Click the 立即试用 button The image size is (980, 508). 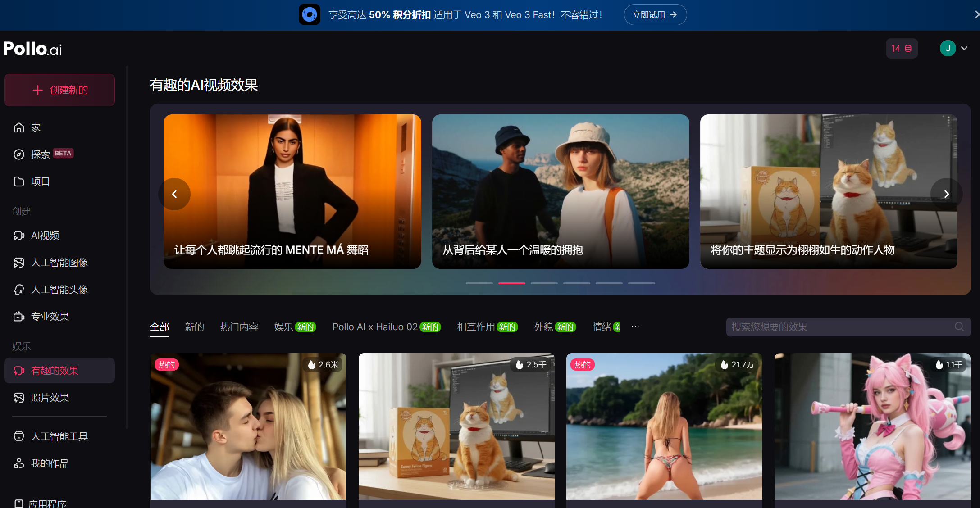pyautogui.click(x=655, y=15)
